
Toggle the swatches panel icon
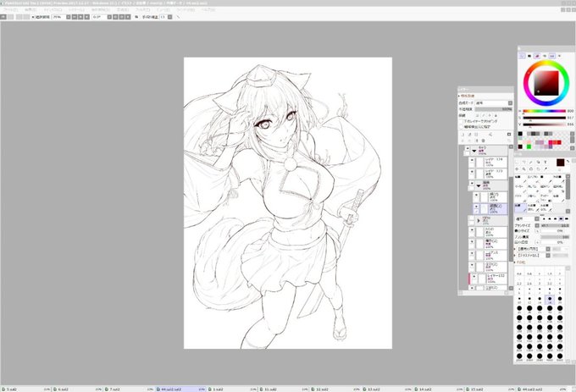551,55
